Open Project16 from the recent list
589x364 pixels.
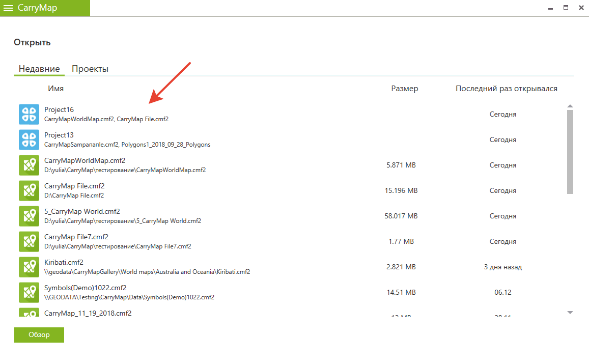point(59,109)
